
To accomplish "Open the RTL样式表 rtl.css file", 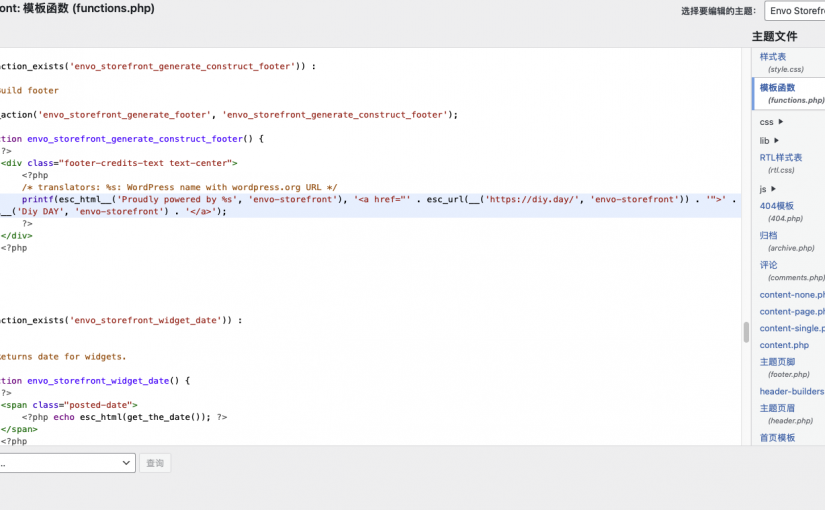I will coord(781,158).
